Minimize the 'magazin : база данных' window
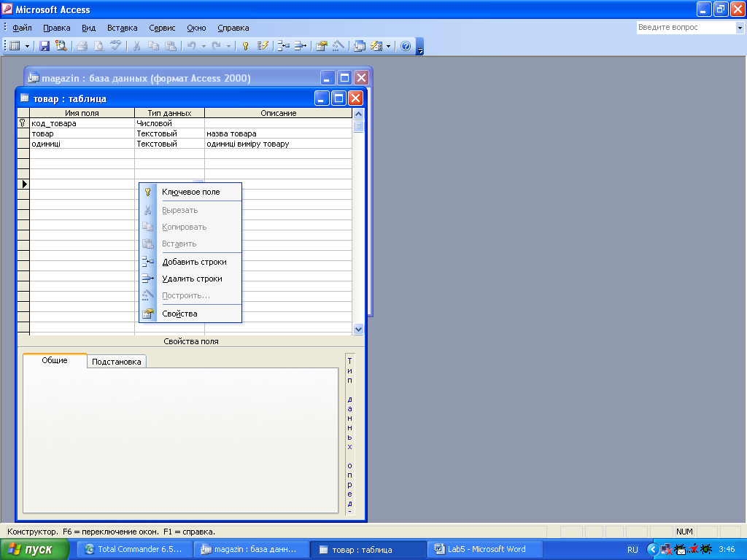The height and width of the screenshot is (560, 747). [x=328, y=77]
